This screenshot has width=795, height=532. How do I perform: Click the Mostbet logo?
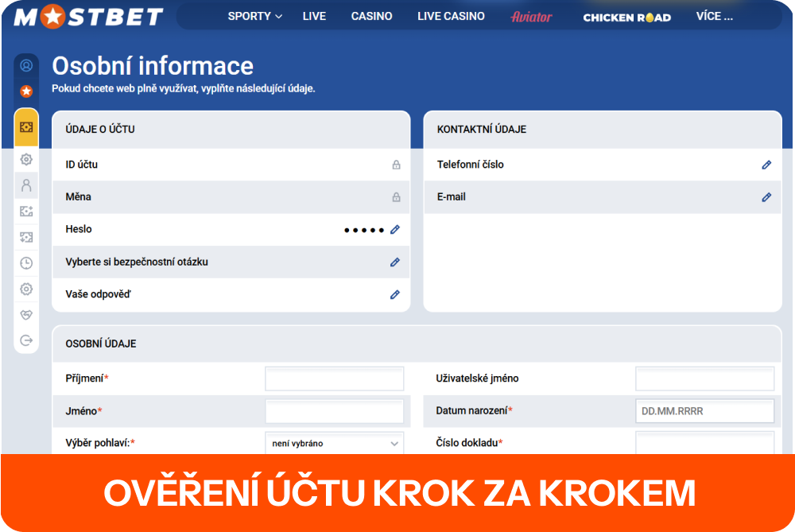89,16
